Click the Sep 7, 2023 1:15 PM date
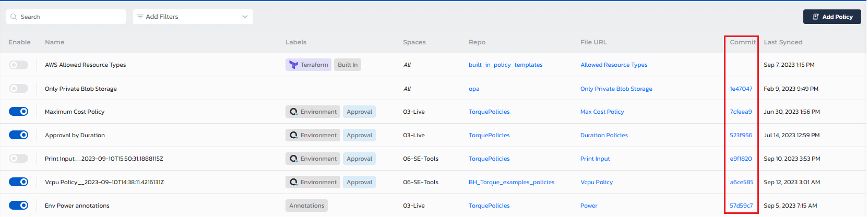The image size is (868, 217). click(789, 65)
